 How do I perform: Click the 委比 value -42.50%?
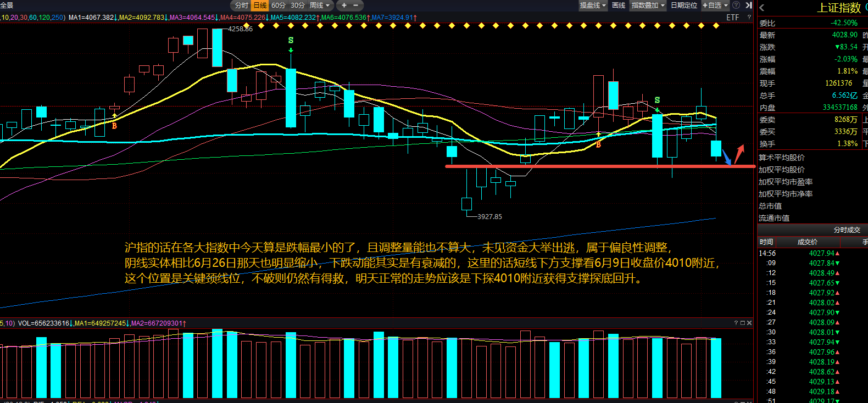click(844, 23)
